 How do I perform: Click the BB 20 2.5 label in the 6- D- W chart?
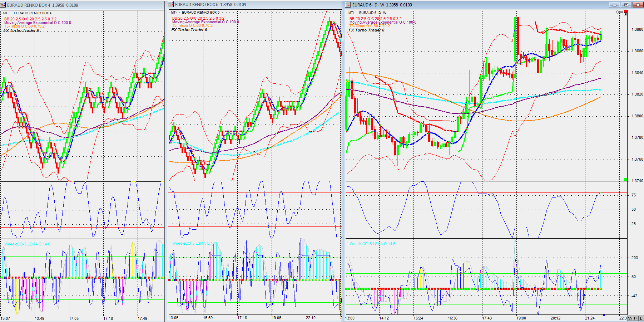click(376, 19)
